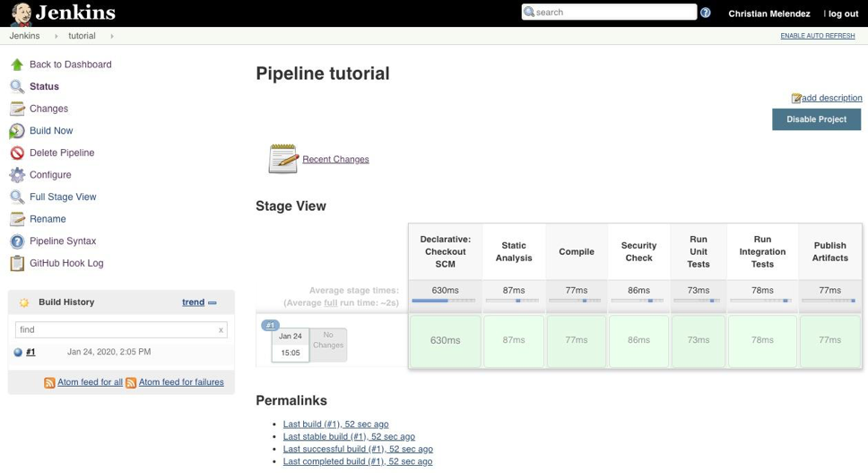Screen dimensions: 868x473
Task: Click the Checkout SCM average time bar
Action: coord(443,301)
